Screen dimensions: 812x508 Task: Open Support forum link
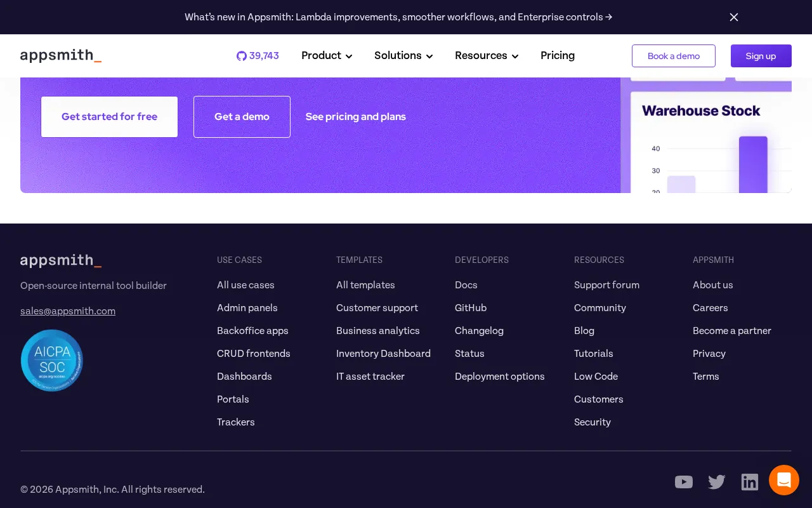click(606, 285)
